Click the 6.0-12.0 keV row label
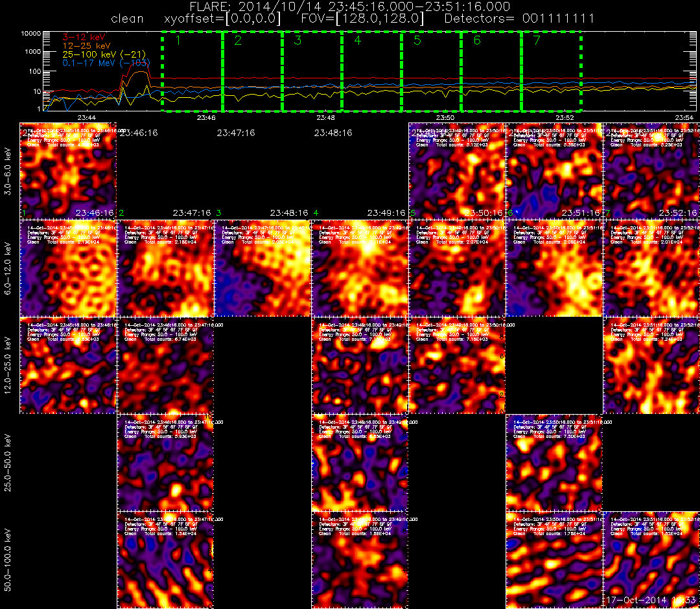 [x=8, y=269]
